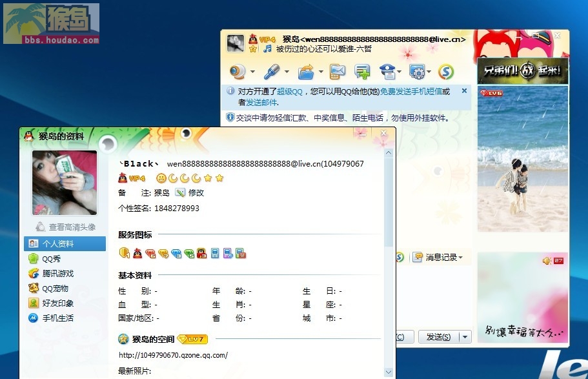Click the Qzone star icon beside 猴岛的空间
Image resolution: width=588 pixels, height=379 pixels.
tap(123, 339)
